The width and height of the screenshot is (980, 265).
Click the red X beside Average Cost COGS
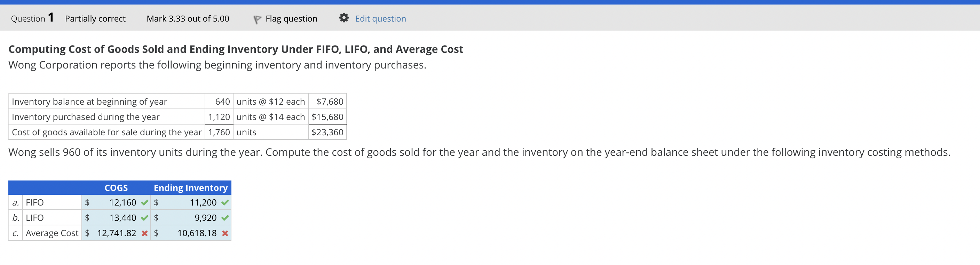(144, 233)
